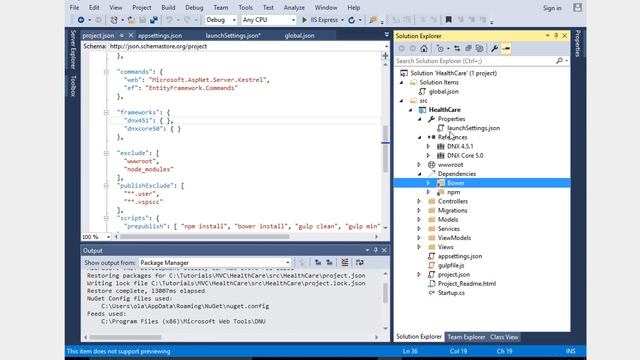Click the bookmark toolbar icon
The height and width of the screenshot is (360, 640).
(x=448, y=20)
